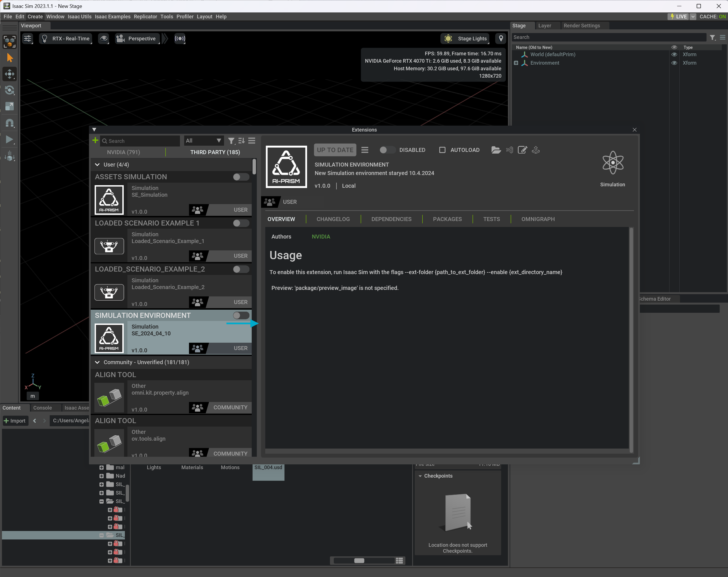728x577 pixels.
Task: Enable the SIMULATION ENVIRONMENT extension toggle
Action: point(241,315)
